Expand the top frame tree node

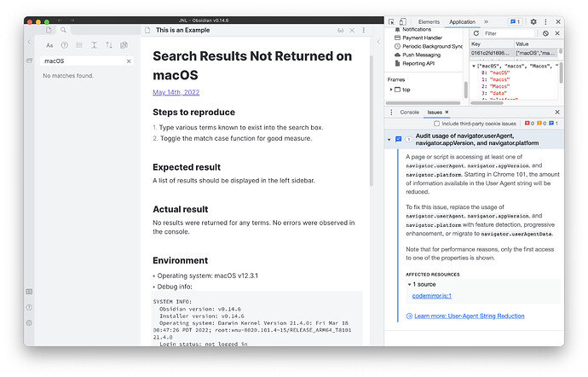391,90
